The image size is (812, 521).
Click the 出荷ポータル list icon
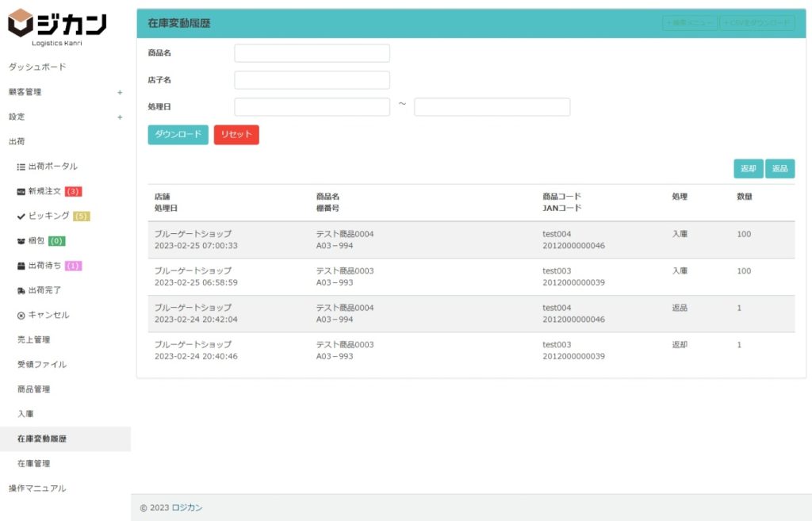tap(21, 167)
